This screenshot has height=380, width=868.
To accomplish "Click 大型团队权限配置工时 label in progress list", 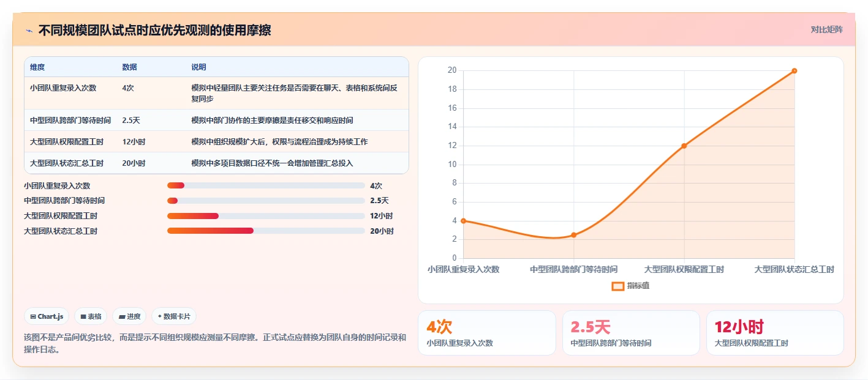I will 61,216.
